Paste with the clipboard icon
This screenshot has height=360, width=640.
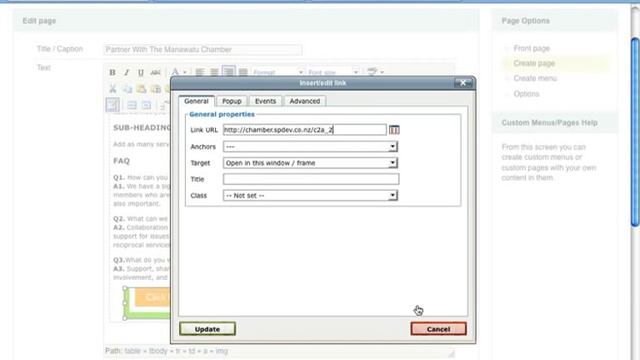142,89
